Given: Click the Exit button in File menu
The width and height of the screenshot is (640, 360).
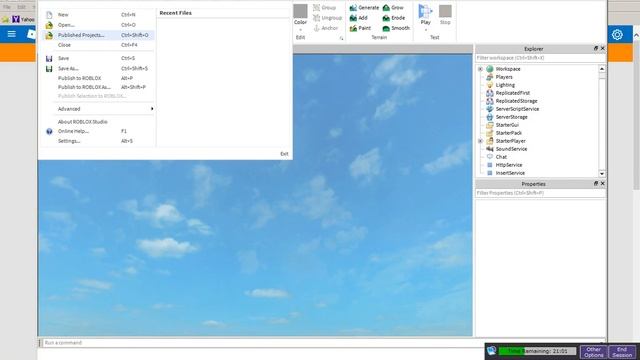Looking at the screenshot, I should click(284, 154).
